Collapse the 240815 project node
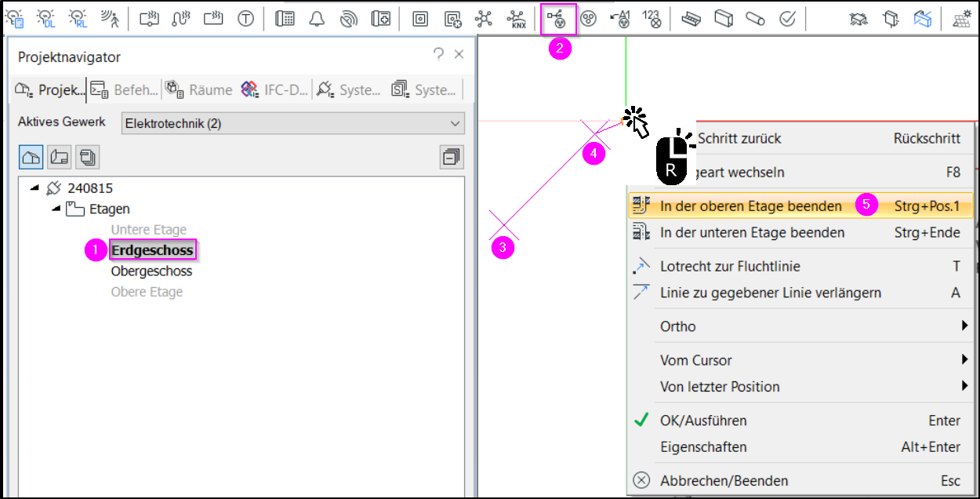The image size is (980, 499). pos(34,188)
